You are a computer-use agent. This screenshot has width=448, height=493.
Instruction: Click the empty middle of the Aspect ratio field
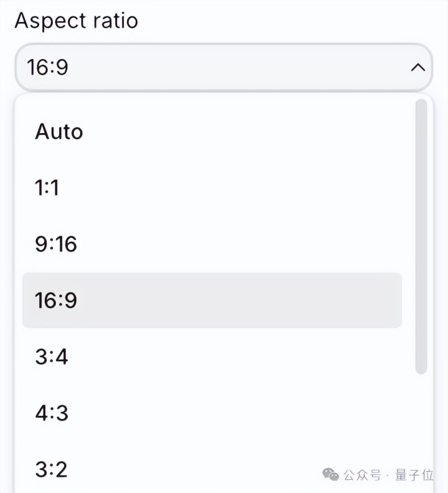[224, 67]
